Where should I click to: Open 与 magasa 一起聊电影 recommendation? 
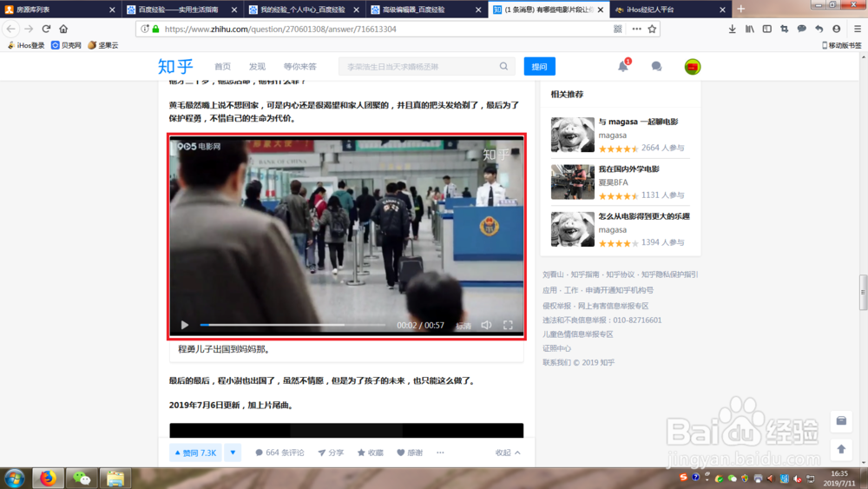click(638, 122)
